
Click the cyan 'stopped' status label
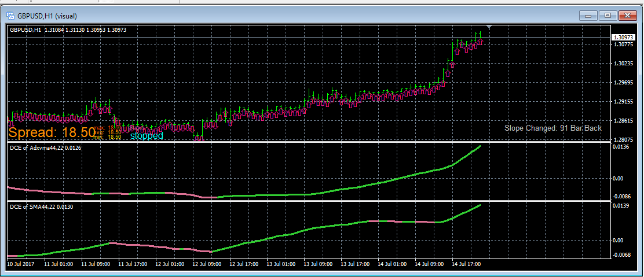point(147,136)
